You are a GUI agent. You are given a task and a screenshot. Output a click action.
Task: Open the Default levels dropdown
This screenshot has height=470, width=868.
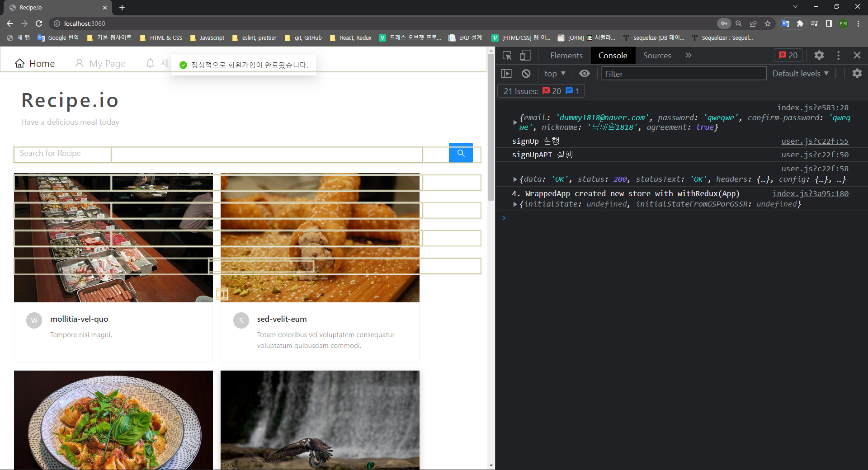tap(800, 73)
